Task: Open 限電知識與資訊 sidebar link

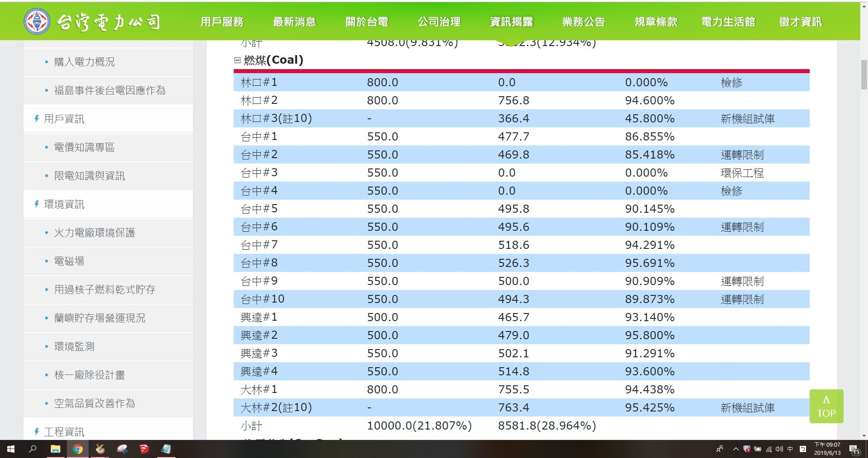Action: click(x=90, y=176)
